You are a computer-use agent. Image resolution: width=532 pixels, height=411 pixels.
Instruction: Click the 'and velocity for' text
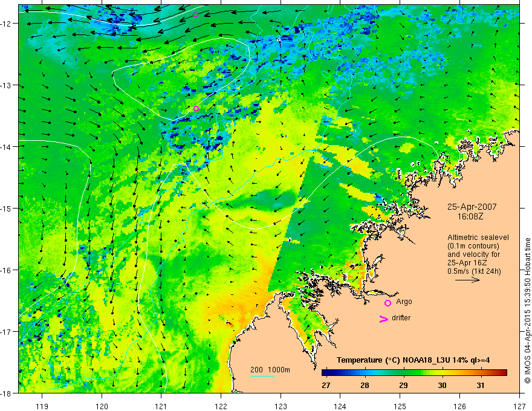[x=473, y=254]
